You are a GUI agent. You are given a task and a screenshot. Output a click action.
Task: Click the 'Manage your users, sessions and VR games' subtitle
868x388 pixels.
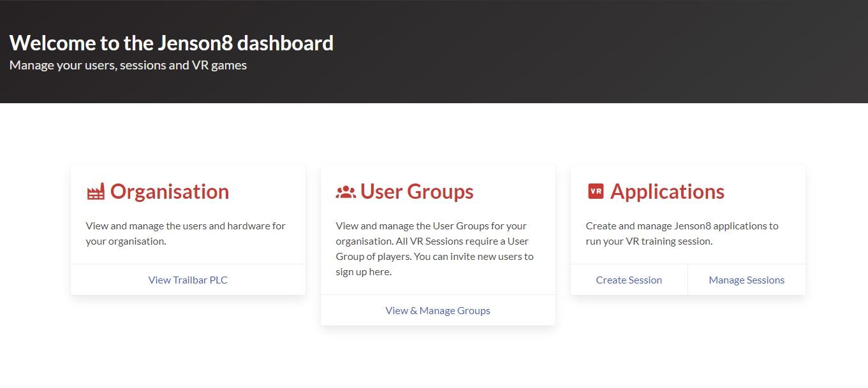tap(128, 65)
